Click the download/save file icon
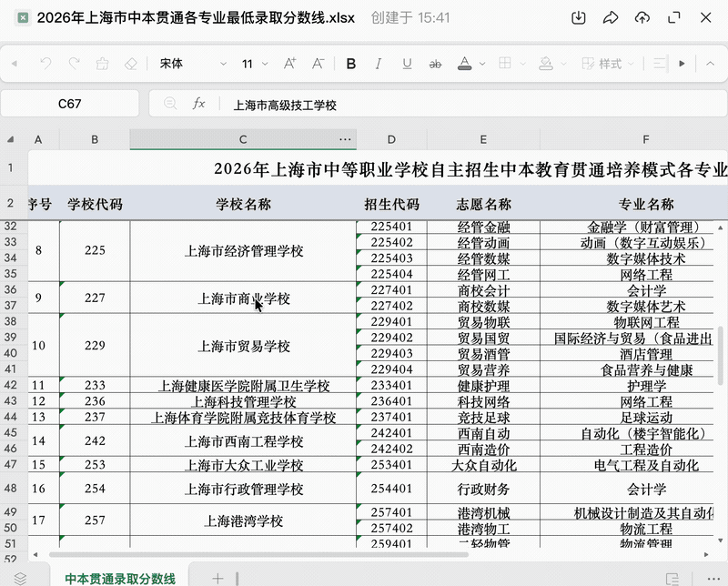The width and height of the screenshot is (728, 586). point(579,18)
